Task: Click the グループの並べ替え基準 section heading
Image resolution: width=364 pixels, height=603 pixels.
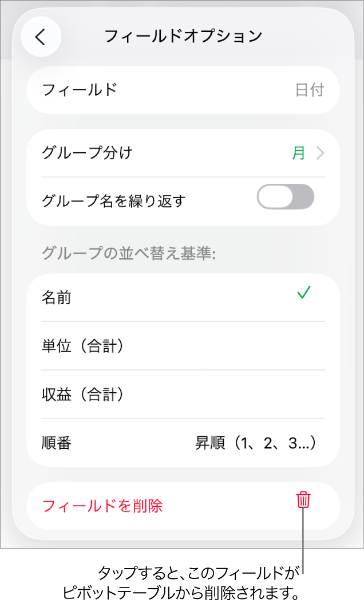Action: click(129, 254)
